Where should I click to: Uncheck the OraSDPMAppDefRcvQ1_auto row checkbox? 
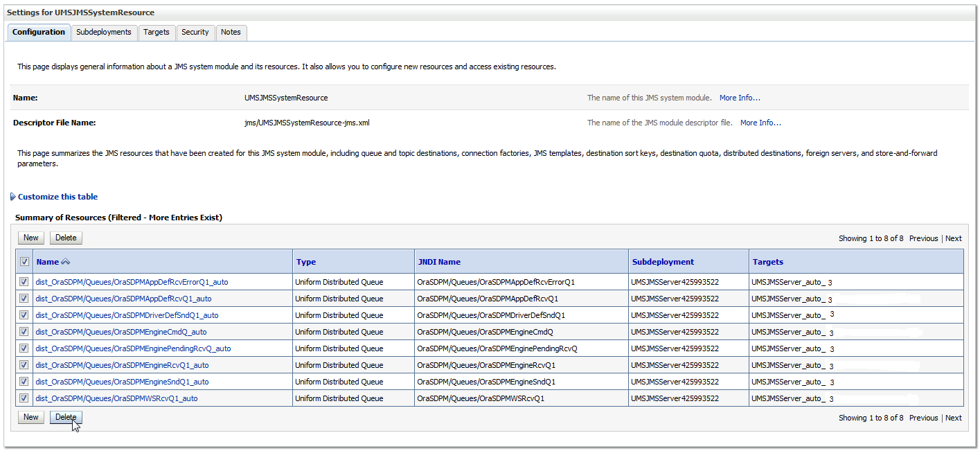point(24,299)
